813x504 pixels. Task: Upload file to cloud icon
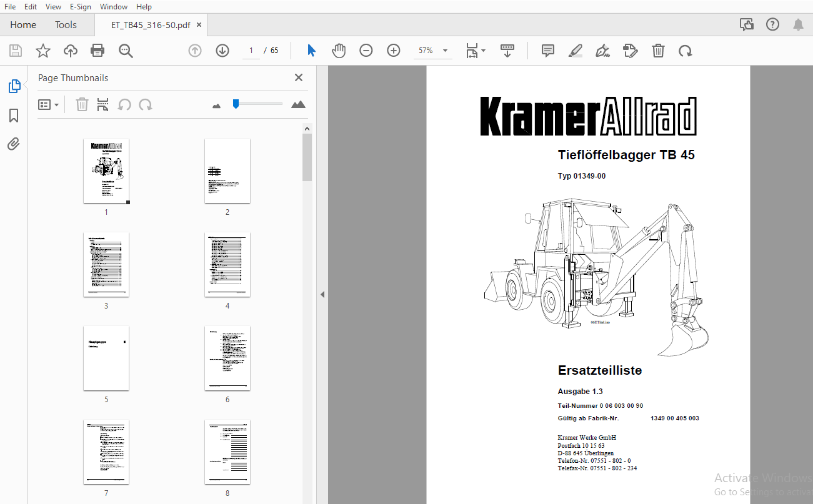(71, 51)
